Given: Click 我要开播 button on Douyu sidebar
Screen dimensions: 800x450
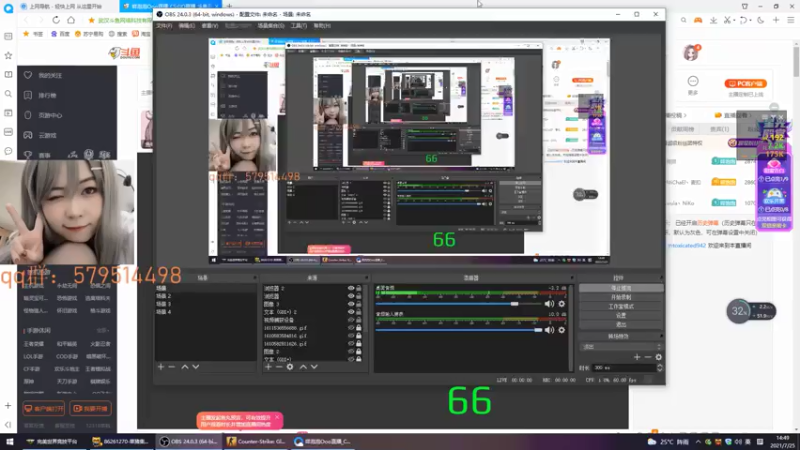Looking at the screenshot, I should point(90,409).
